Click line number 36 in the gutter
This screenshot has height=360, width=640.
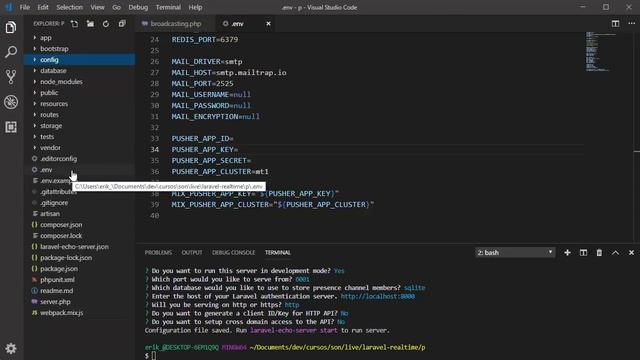click(155, 172)
